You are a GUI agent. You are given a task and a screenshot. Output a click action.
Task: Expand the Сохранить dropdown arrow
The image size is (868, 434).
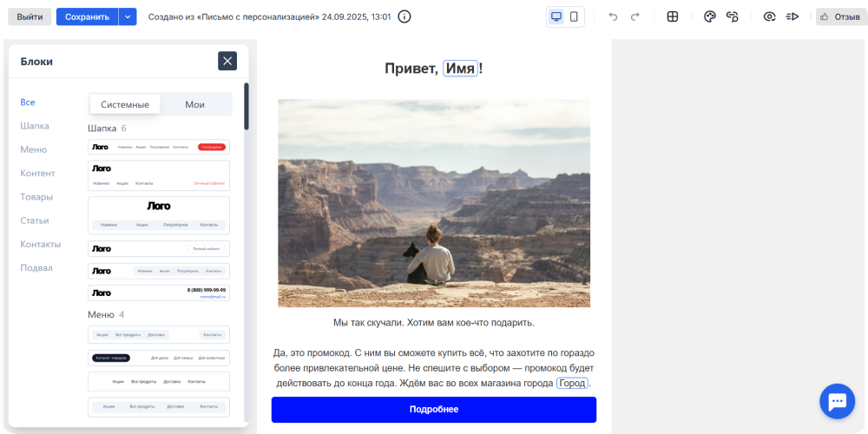128,16
